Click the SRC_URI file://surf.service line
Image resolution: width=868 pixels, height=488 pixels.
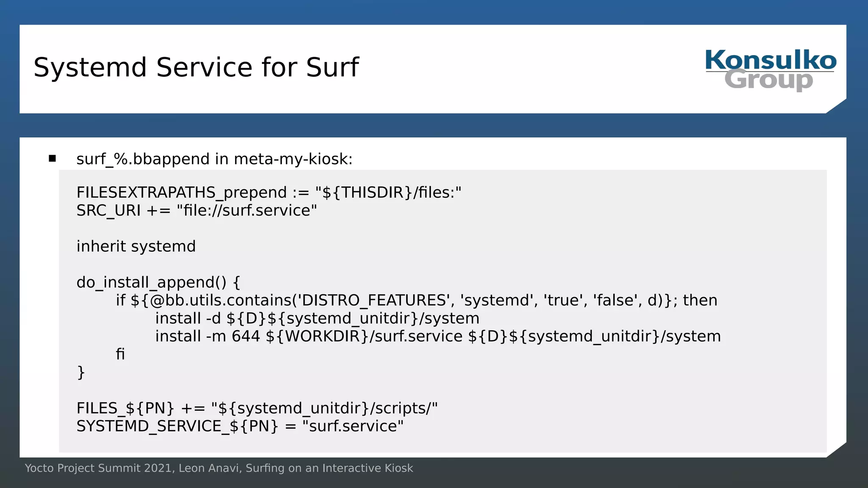[196, 211]
